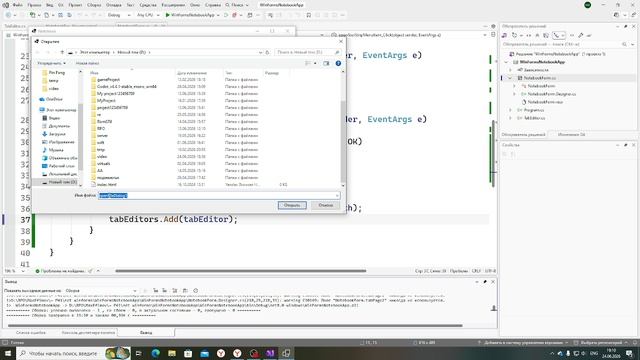Image resolution: width=640 pixels, height=360 pixels.
Task: Click the search magnifier in the Open dialog
Action: [337, 52]
